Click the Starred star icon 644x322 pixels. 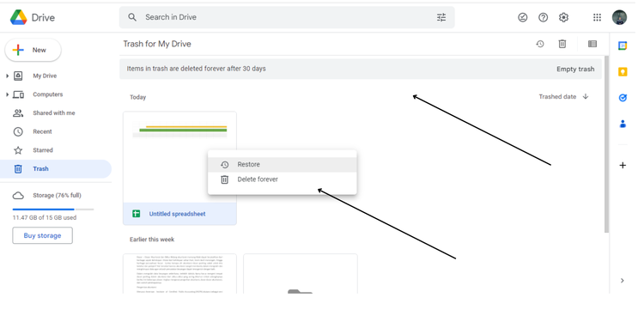18,150
